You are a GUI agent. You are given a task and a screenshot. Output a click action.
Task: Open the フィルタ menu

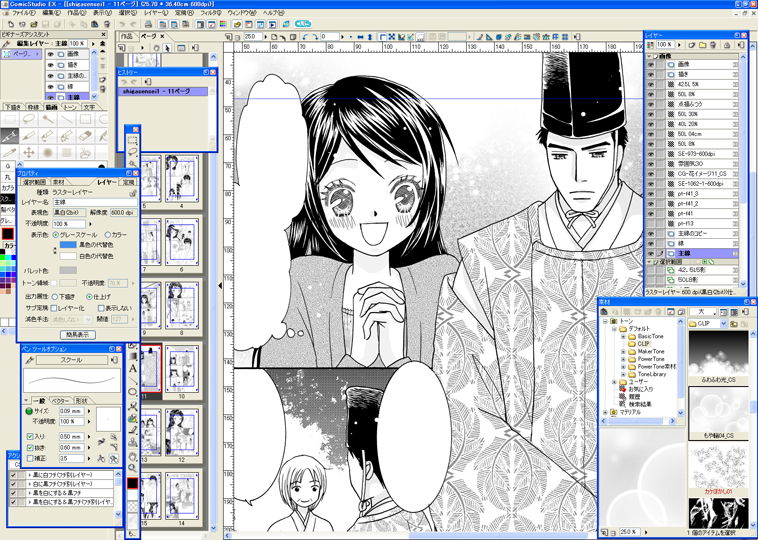point(211,13)
